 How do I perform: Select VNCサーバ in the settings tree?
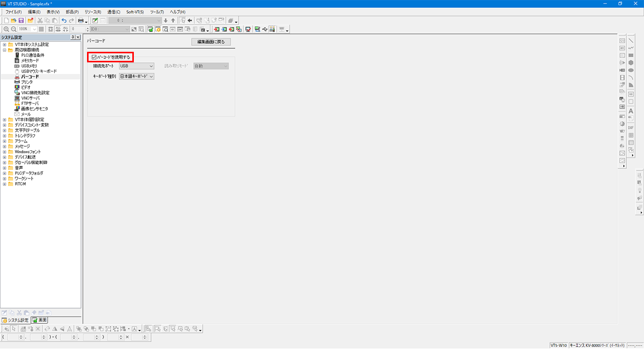point(30,98)
